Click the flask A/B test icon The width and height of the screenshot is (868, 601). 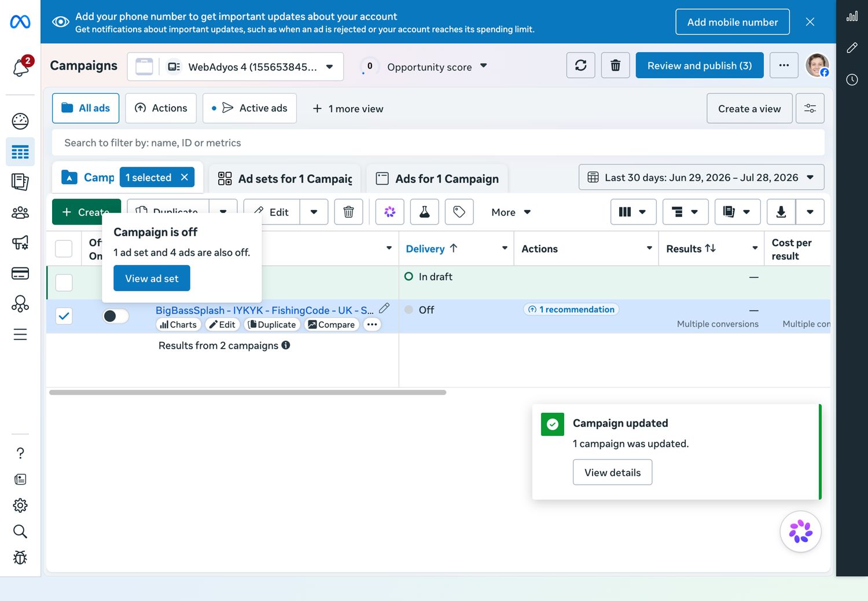pyautogui.click(x=424, y=212)
